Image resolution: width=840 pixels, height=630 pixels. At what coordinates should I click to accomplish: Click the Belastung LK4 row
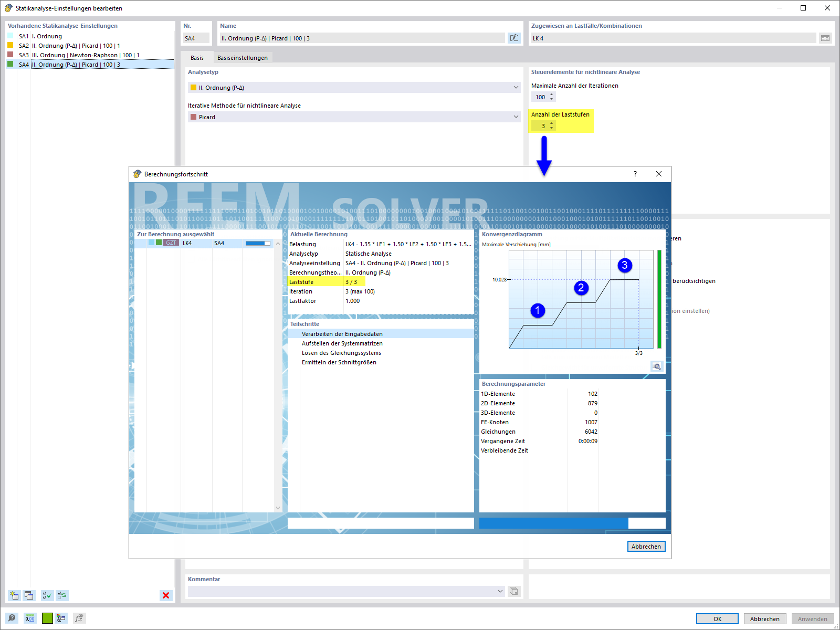(381, 244)
